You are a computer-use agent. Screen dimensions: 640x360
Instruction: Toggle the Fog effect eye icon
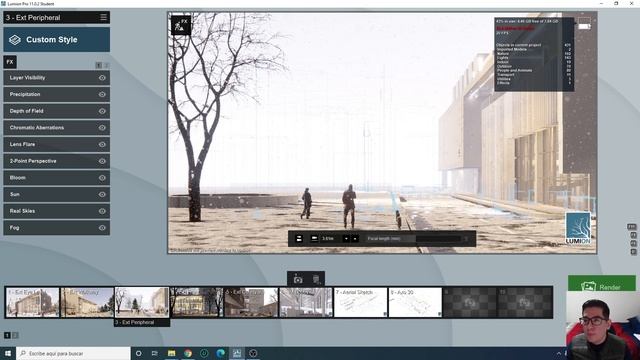coord(102,228)
